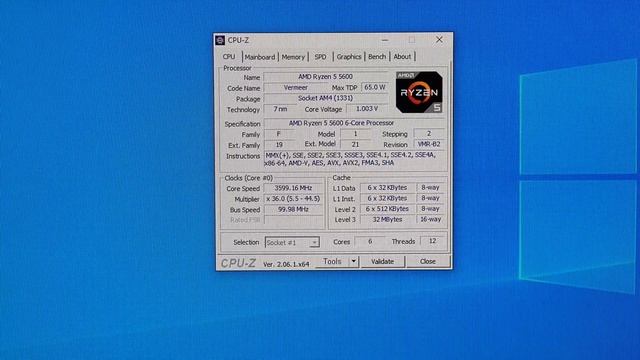Screen dimensions: 640x360
Task: Close the CPU-Z window with X
Action: click(439, 40)
